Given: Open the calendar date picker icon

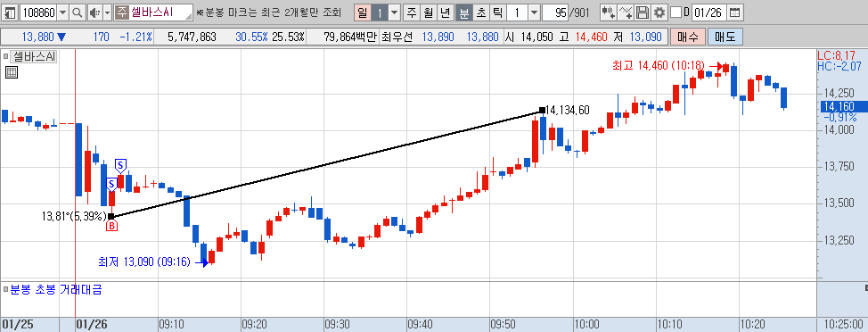Looking at the screenshot, I should click(734, 12).
